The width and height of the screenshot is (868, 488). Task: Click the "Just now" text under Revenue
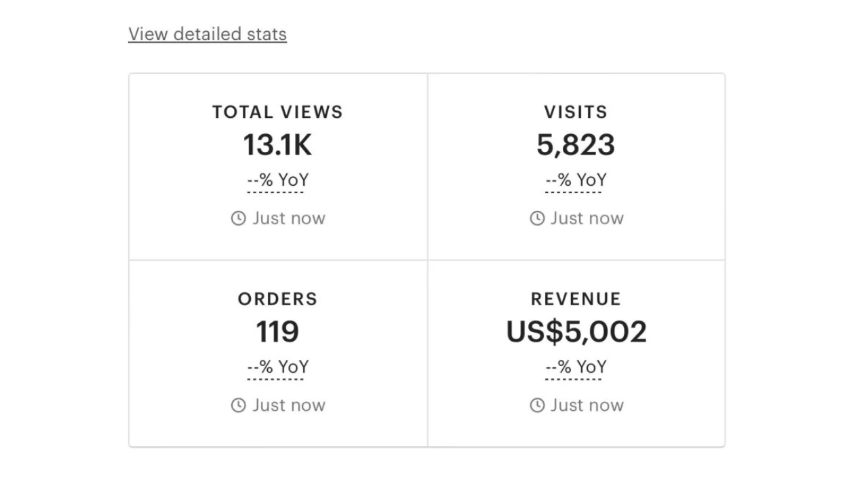point(587,405)
